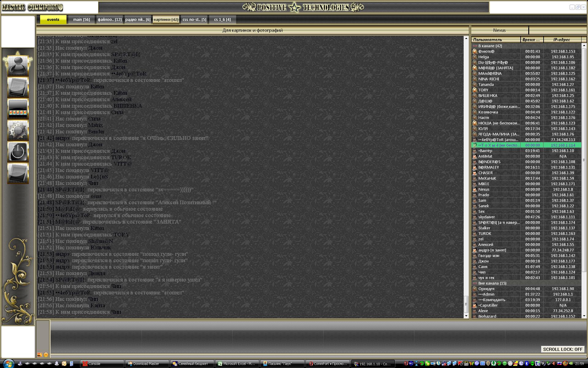Click the colored dots panel sidebar icon
This screenshot has height=368, width=588.
18,109
